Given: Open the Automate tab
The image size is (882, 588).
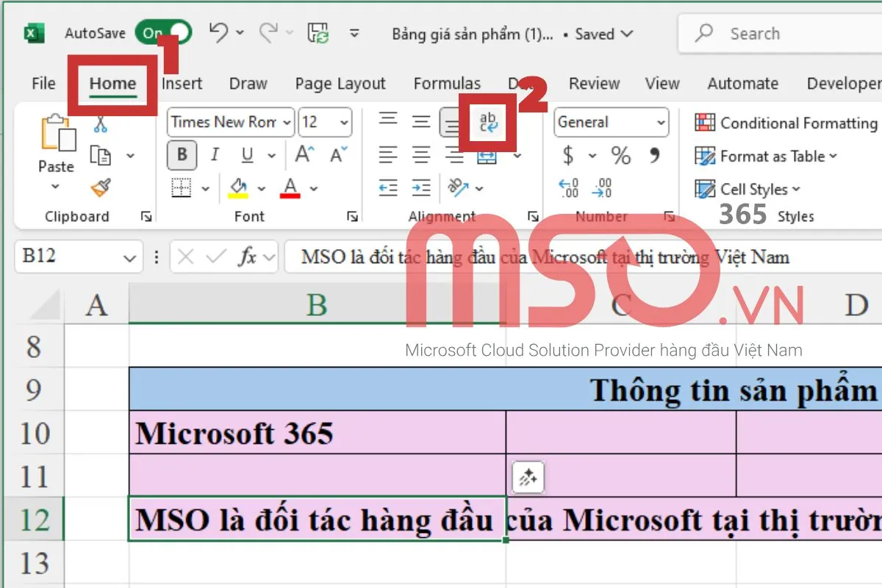Looking at the screenshot, I should pyautogui.click(x=742, y=84).
